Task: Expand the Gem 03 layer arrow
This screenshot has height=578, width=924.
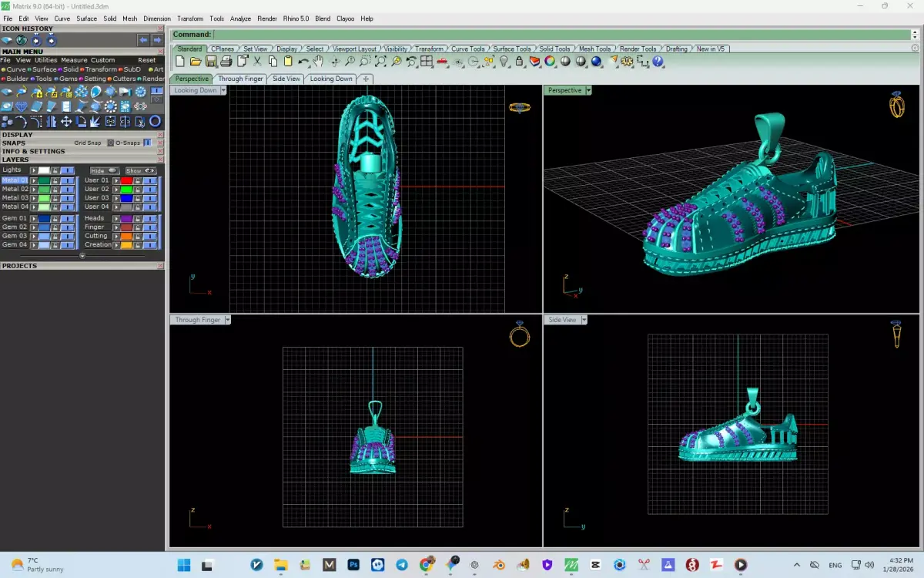Action: 34,237
